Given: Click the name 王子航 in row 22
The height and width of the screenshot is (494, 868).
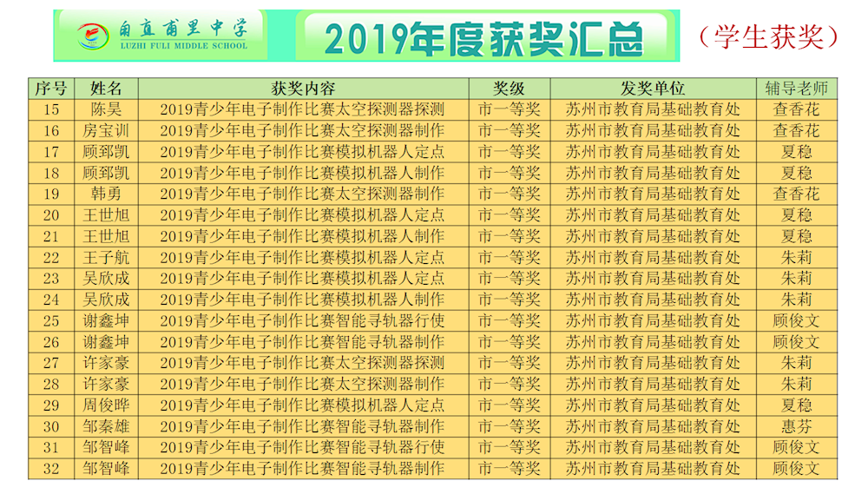Looking at the screenshot, I should coord(106,257).
